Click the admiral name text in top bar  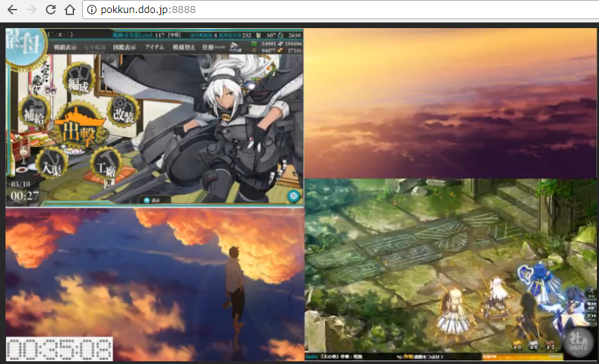[60, 34]
